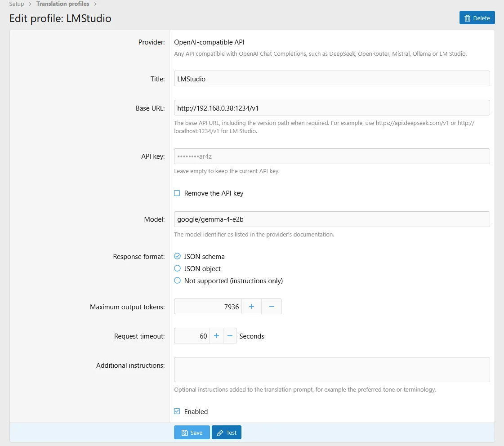
Task: Click the 'Leave empty to keep' hint
Action: 227,171
